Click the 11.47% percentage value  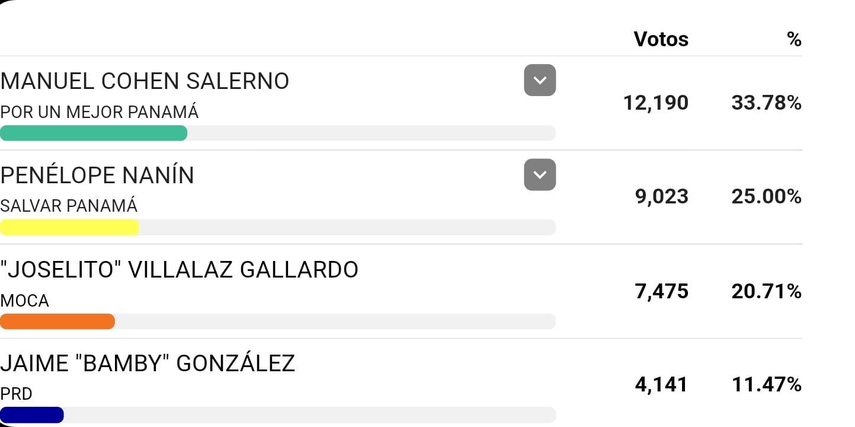(x=766, y=385)
